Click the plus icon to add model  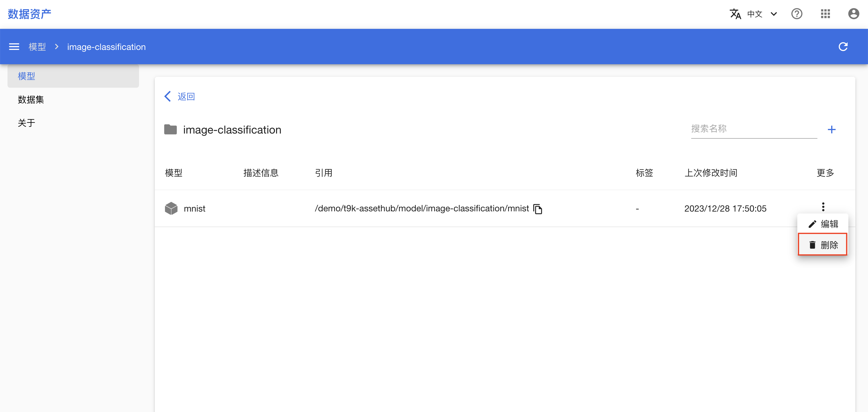click(x=832, y=129)
